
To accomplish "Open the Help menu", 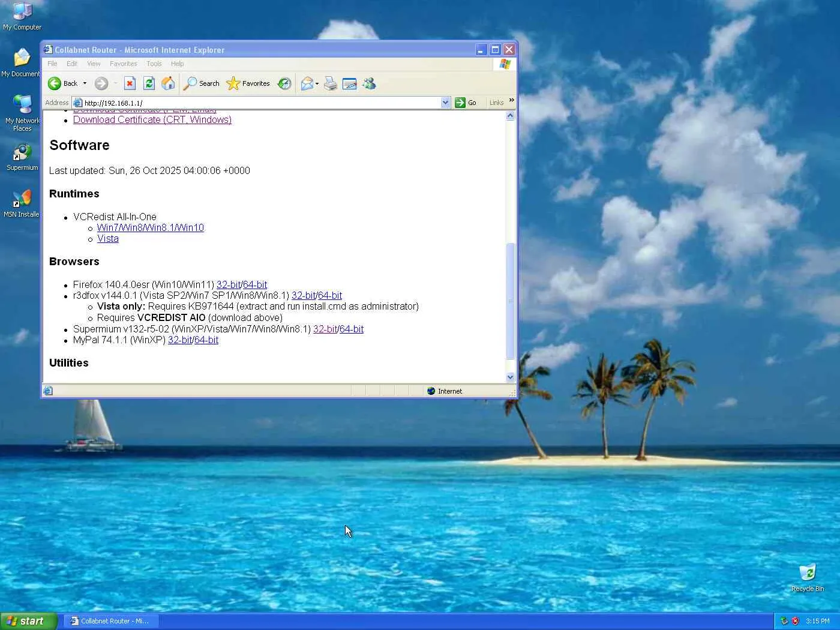I will point(177,64).
